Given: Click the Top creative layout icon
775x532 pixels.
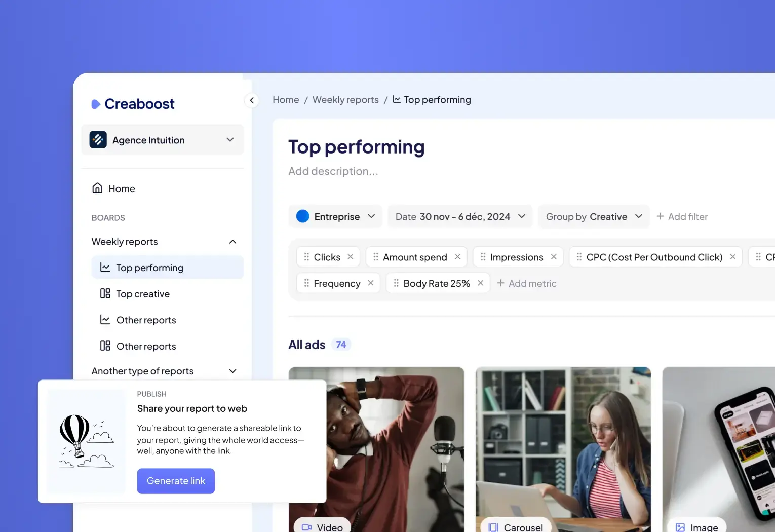Looking at the screenshot, I should pos(105,293).
